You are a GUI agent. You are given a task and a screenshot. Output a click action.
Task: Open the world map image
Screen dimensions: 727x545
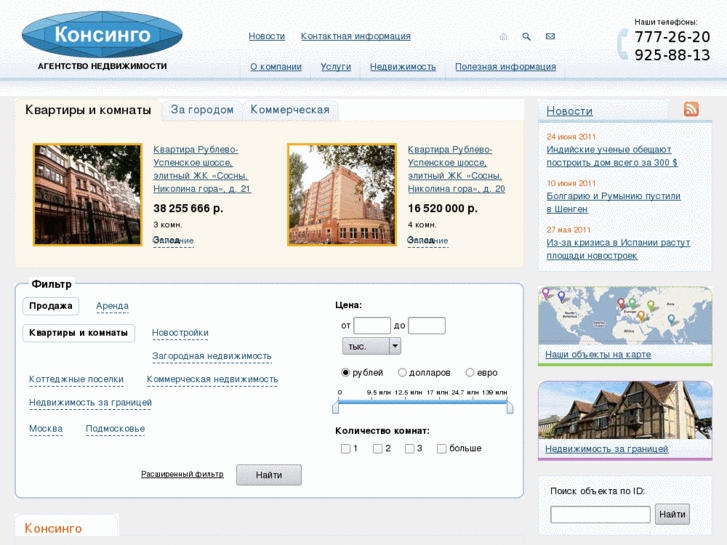point(625,315)
